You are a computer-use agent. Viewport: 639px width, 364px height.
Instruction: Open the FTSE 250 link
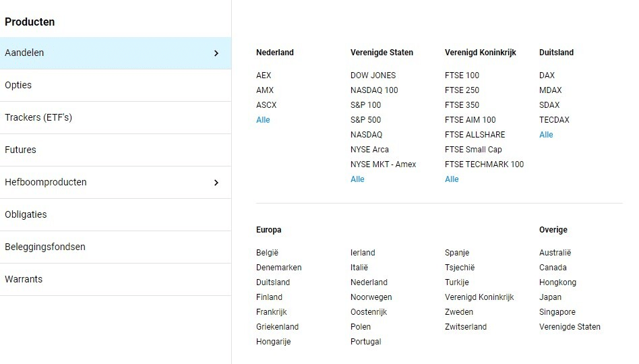coord(462,90)
